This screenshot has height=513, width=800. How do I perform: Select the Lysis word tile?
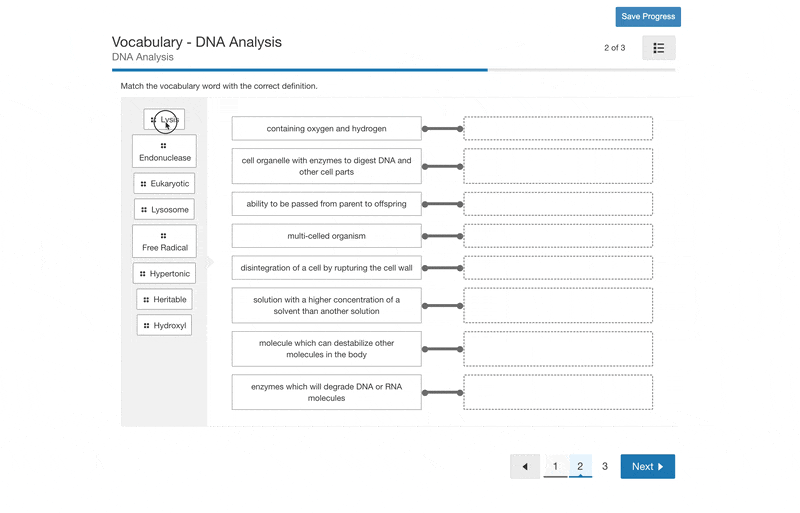pos(164,119)
